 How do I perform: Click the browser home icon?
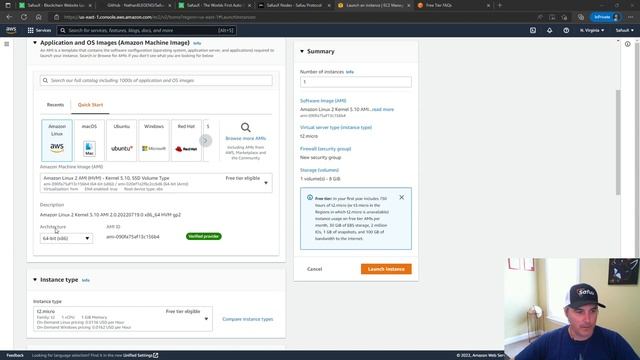pos(38,17)
